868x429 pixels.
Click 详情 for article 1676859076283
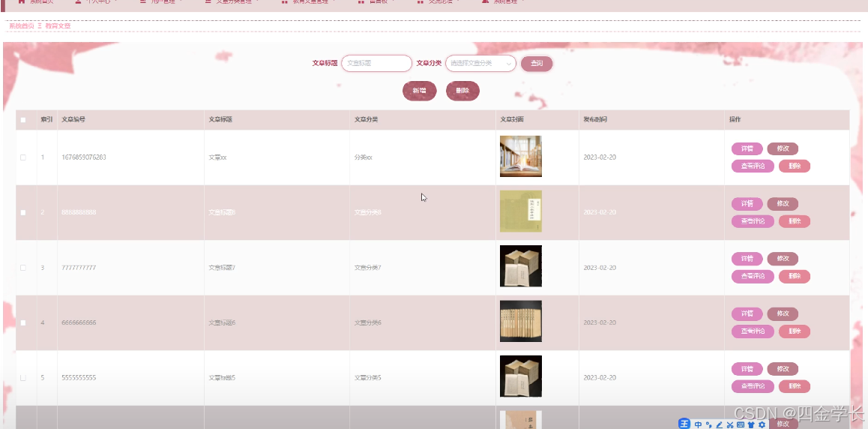pyautogui.click(x=747, y=148)
